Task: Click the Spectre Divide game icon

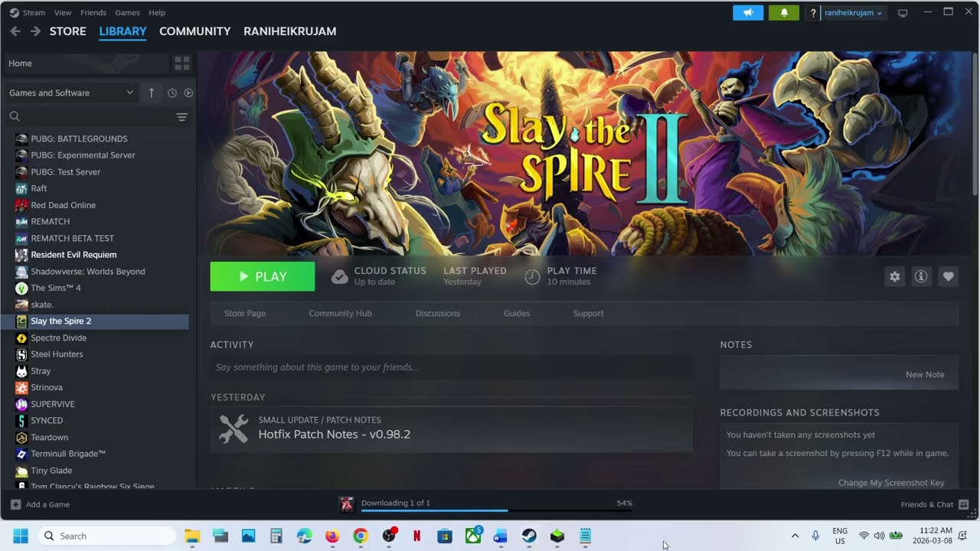Action: click(21, 337)
